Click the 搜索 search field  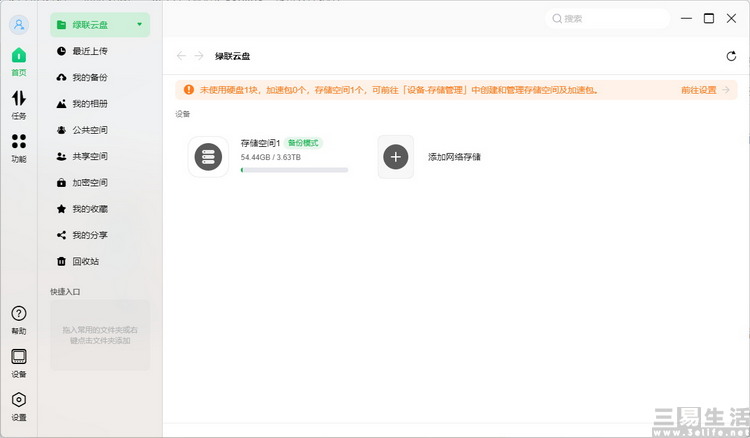point(607,19)
